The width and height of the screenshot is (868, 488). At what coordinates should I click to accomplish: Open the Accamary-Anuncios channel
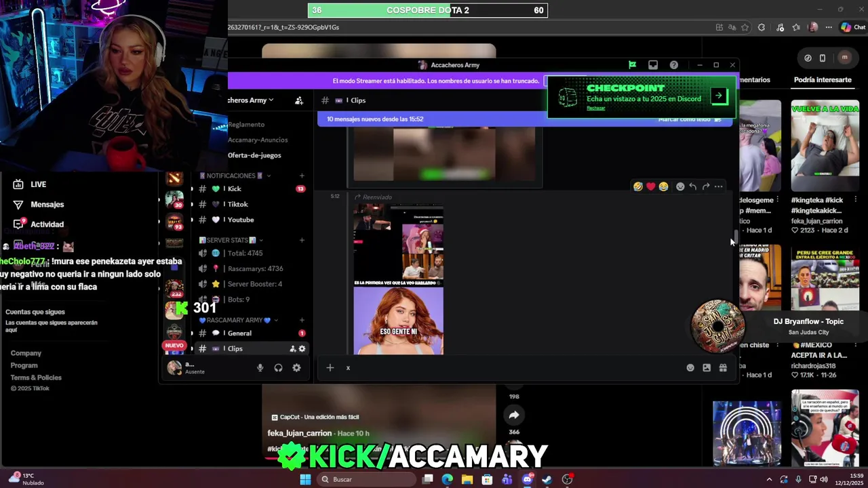pos(258,140)
